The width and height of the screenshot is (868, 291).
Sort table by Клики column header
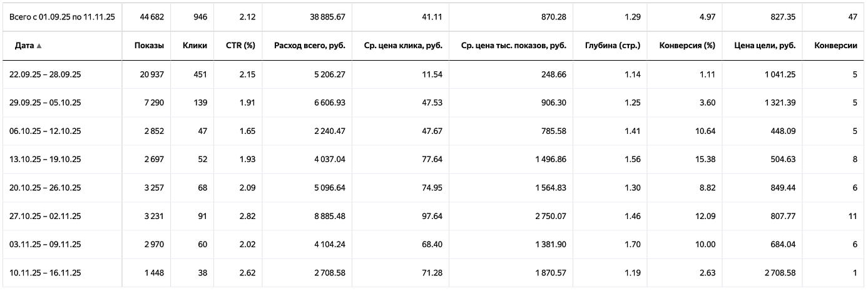(195, 46)
